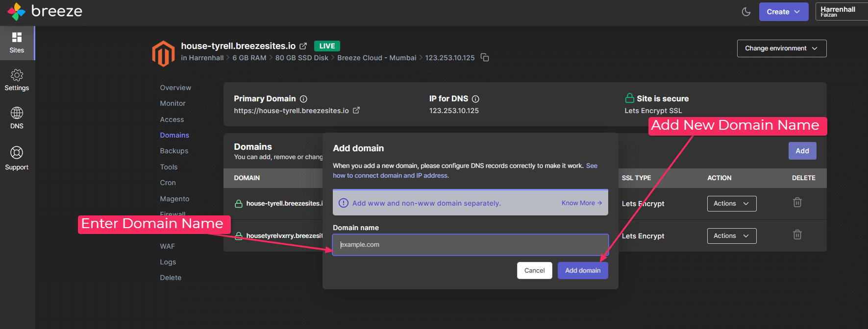Viewport: 868px width, 329px height.
Task: Click the Add domain submit button
Action: pyautogui.click(x=583, y=271)
